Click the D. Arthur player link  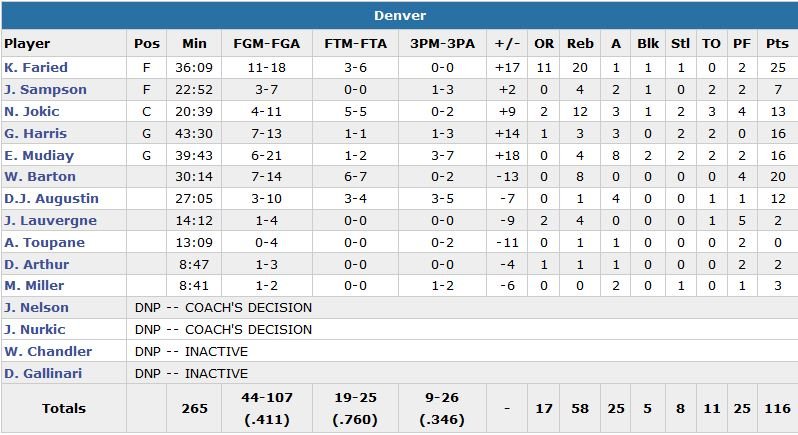click(x=36, y=265)
